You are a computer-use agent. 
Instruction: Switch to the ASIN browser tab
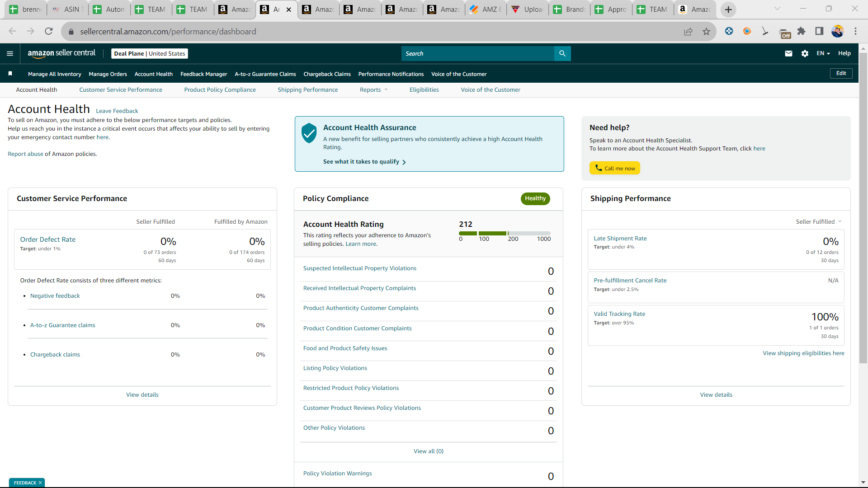pos(67,9)
